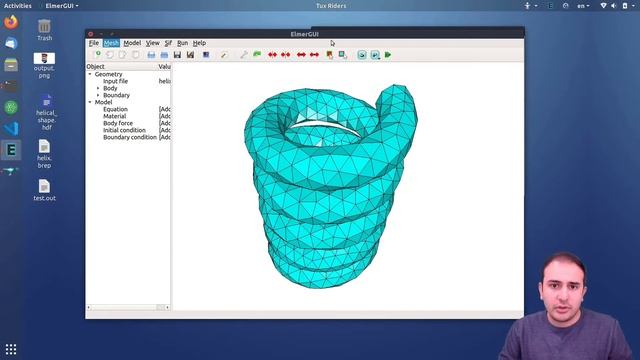Click the Unify edge red arrows icon
The image size is (640, 360).
click(314, 55)
